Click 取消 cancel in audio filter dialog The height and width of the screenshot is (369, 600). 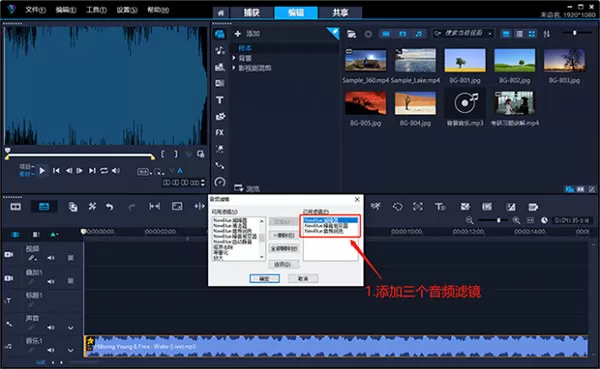coord(303,279)
